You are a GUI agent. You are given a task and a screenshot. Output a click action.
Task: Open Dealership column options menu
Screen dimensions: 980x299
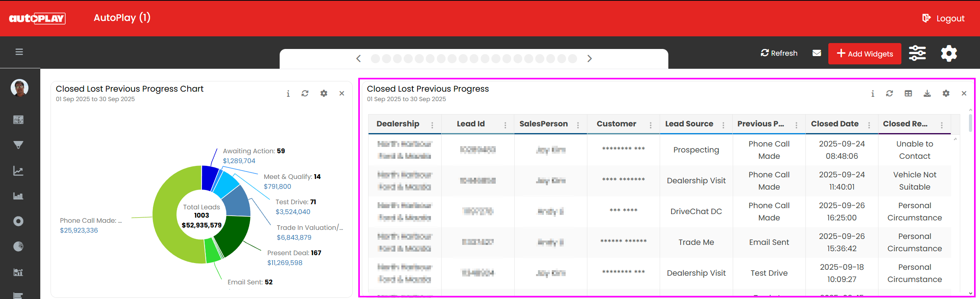tap(432, 125)
